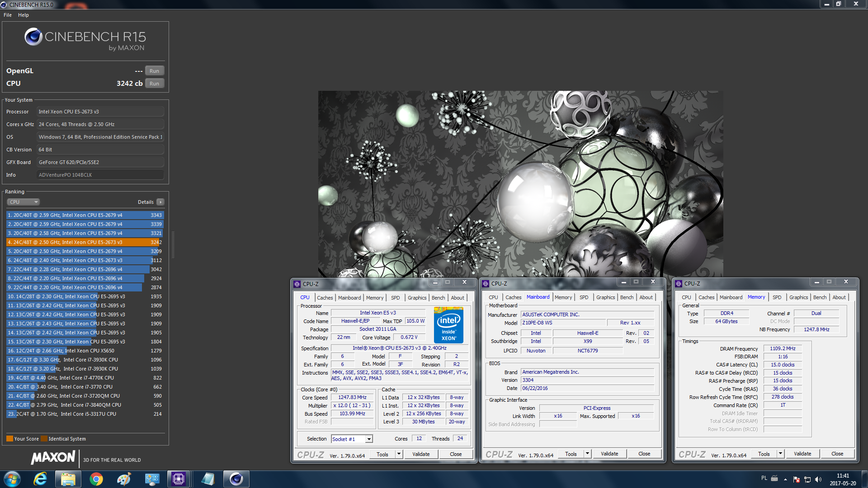Click the ranking Details arrow button
868x488 pixels.
pos(160,202)
